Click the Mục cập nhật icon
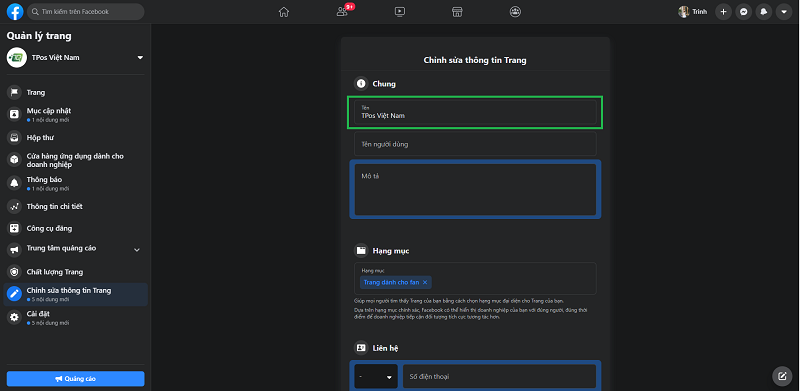Viewport: 800px width, 391px height. pos(14,114)
